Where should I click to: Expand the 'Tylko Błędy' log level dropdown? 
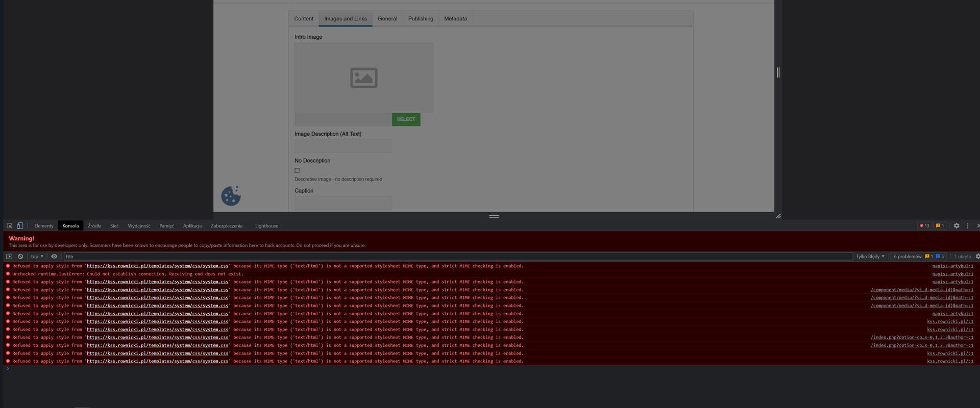click(870, 257)
